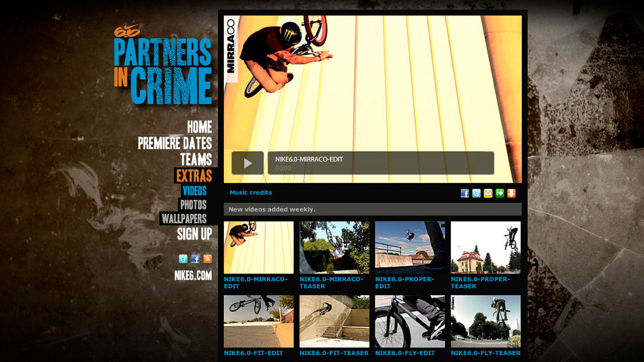Tweet the video via player Twitter icon

pos(476,193)
